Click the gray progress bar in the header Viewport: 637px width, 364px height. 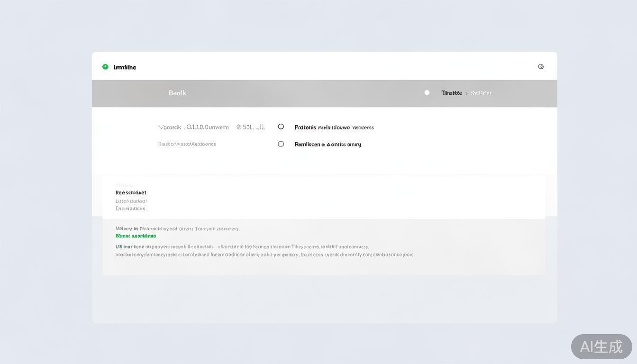(325, 92)
